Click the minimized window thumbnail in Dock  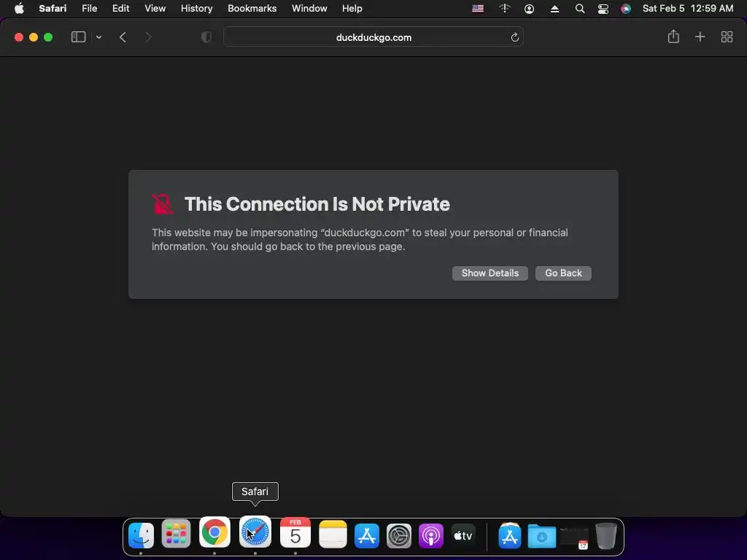click(574, 537)
